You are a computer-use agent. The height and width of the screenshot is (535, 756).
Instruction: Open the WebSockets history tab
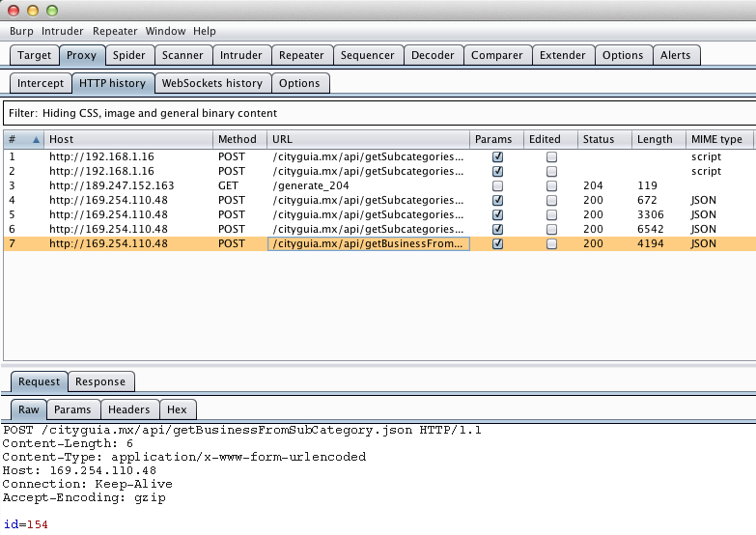tap(212, 83)
